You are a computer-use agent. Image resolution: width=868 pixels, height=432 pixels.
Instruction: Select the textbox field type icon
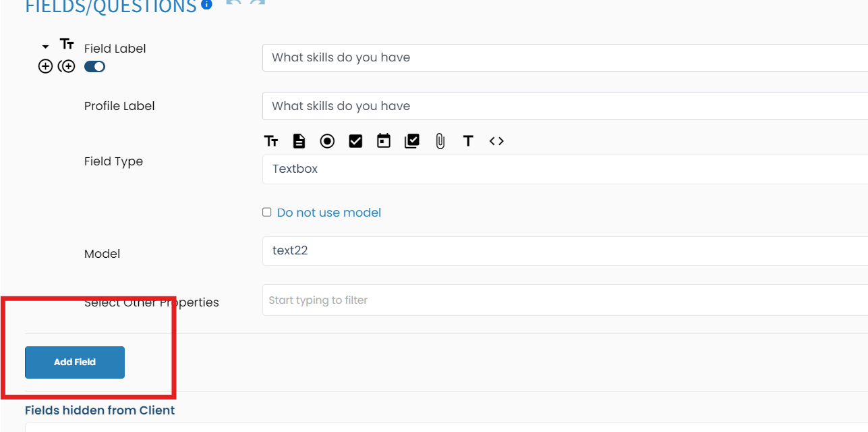[x=271, y=141]
